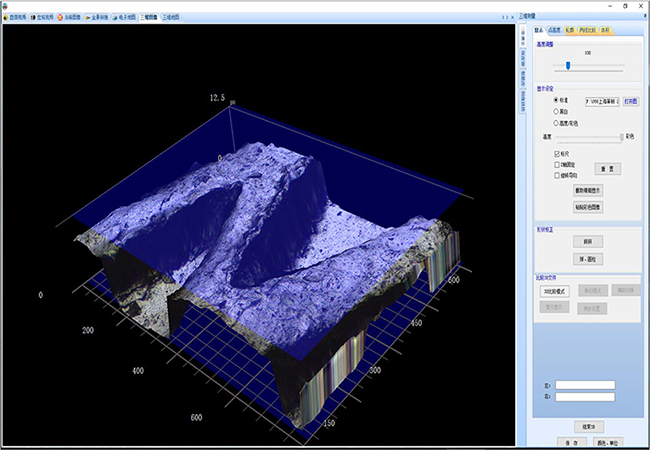Viewport: 650px width, 450px height.
Task: Toggle the 标尺 checkbox
Action: pos(556,154)
